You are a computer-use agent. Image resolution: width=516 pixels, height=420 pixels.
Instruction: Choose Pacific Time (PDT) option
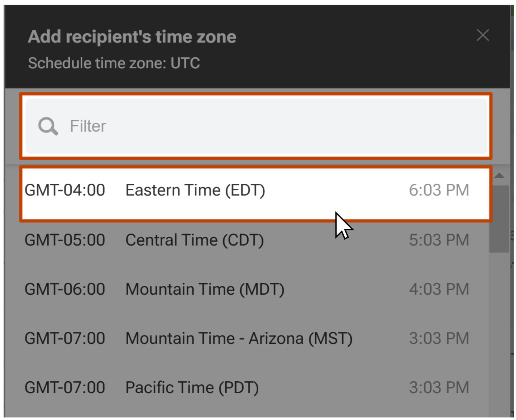click(x=246, y=387)
